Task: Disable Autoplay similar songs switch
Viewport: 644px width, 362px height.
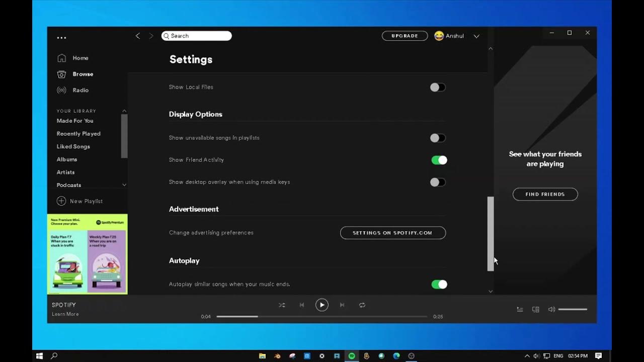Action: click(439, 285)
